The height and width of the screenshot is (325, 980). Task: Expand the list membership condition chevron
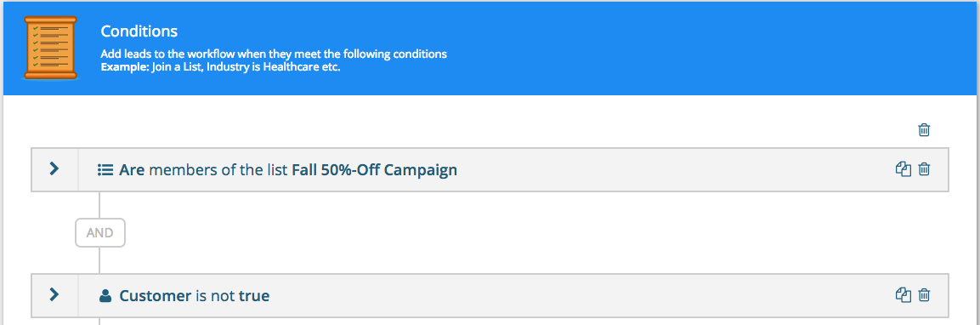[x=54, y=168]
